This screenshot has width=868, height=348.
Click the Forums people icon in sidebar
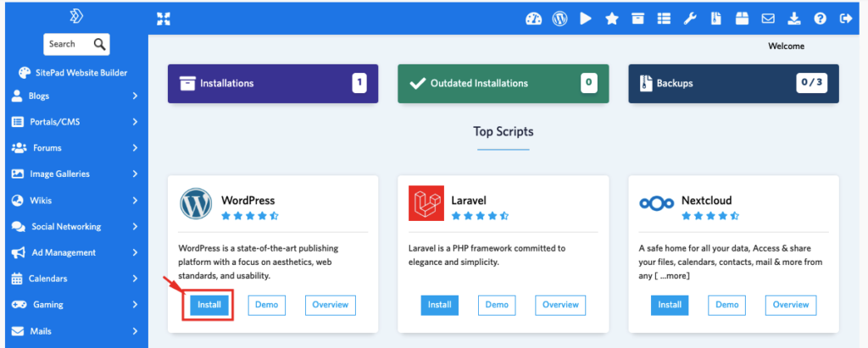(x=19, y=147)
